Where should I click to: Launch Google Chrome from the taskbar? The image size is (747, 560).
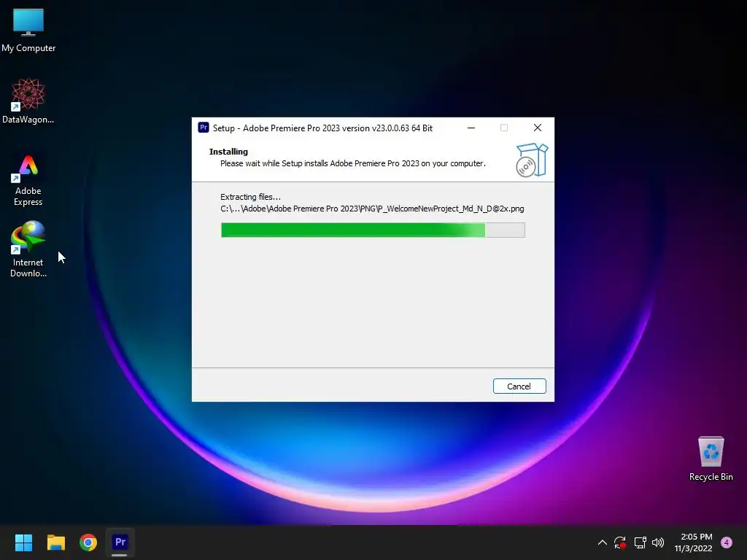pyautogui.click(x=88, y=542)
